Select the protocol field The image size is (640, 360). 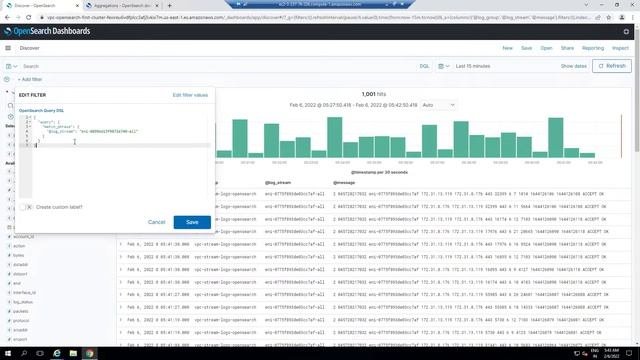click(x=21, y=321)
